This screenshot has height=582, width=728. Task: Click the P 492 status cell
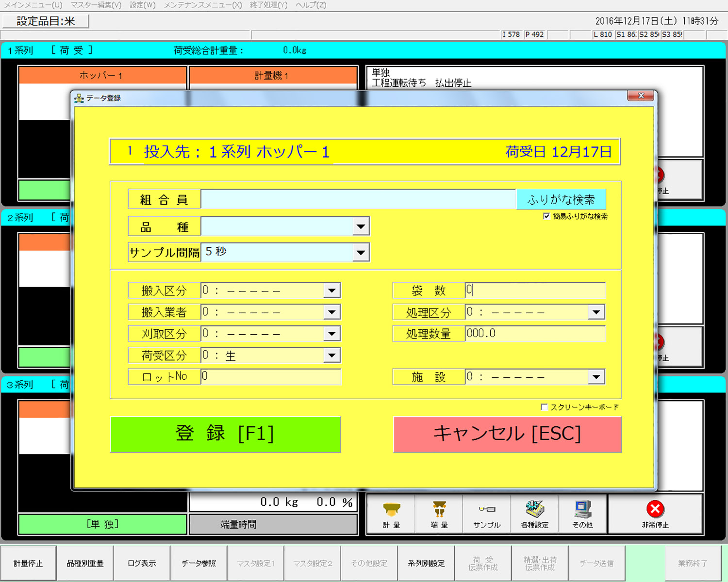[x=534, y=34]
